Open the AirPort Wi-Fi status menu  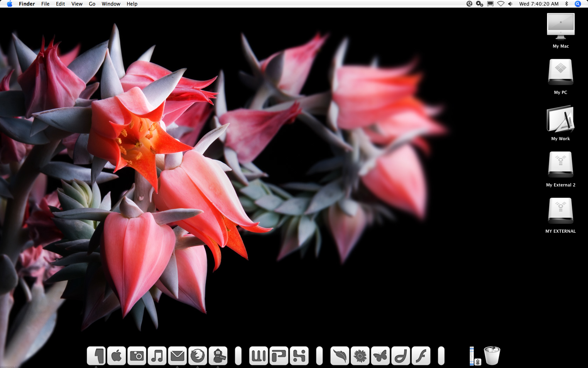point(501,4)
